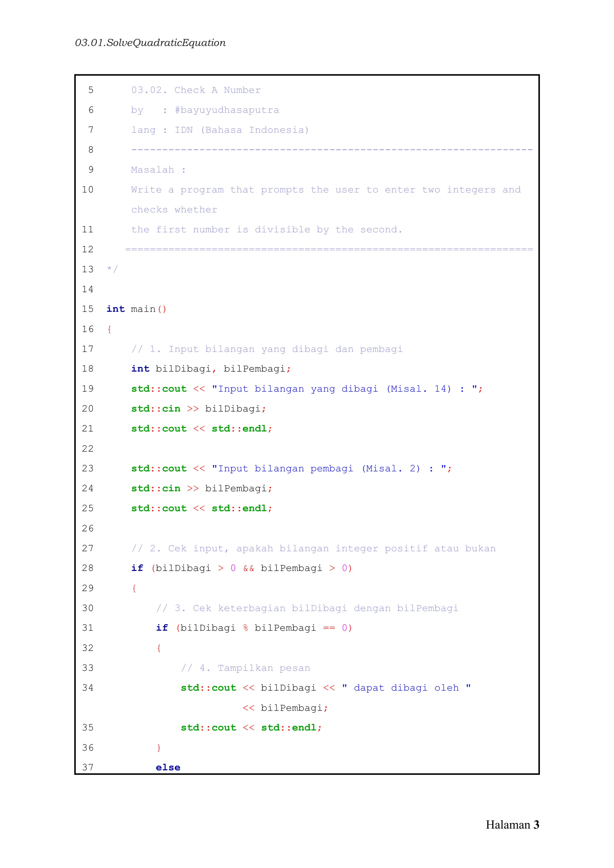Click the comment word 'Masalah :'
The width and height of the screenshot is (614, 868).
[x=158, y=170]
